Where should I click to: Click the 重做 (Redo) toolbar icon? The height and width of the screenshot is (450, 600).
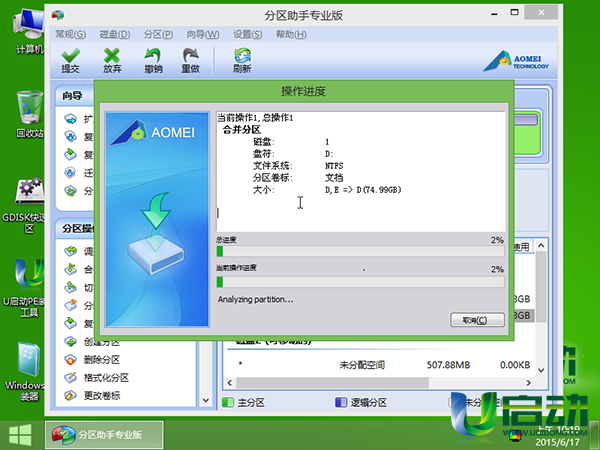tap(191, 60)
